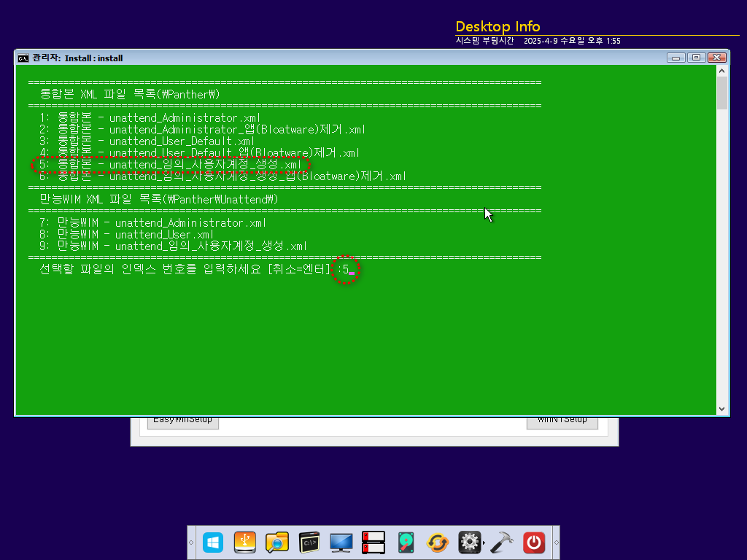Click line 8 만능WIM unattend_User.xml
747x560 pixels.
coord(127,234)
